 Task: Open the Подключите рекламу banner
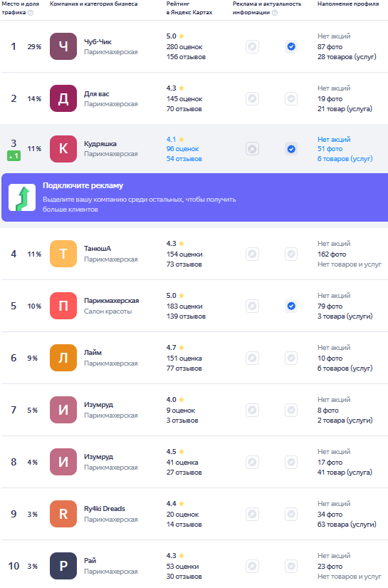195,197
